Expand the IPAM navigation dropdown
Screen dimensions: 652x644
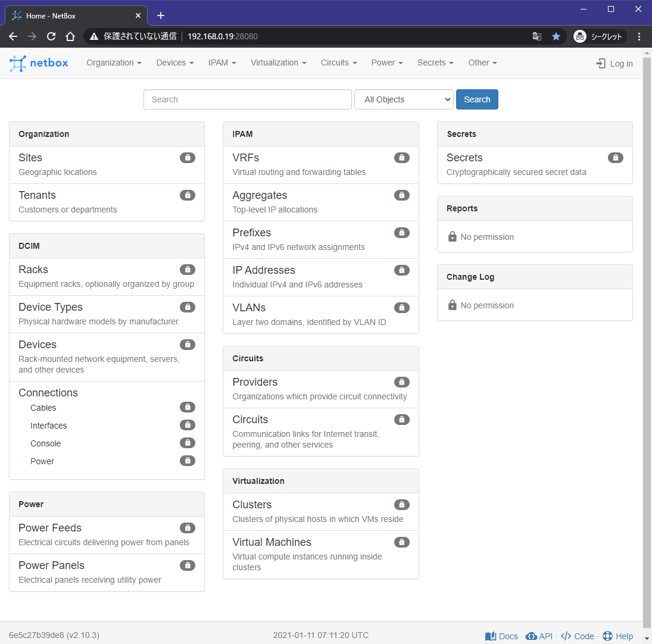(x=222, y=62)
